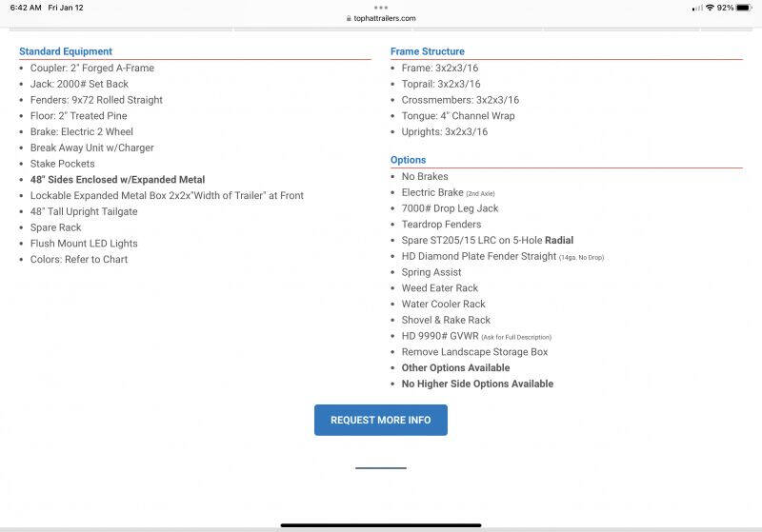Tap the 6:42 AM clock
This screenshot has height=532, width=762.
tap(26, 8)
